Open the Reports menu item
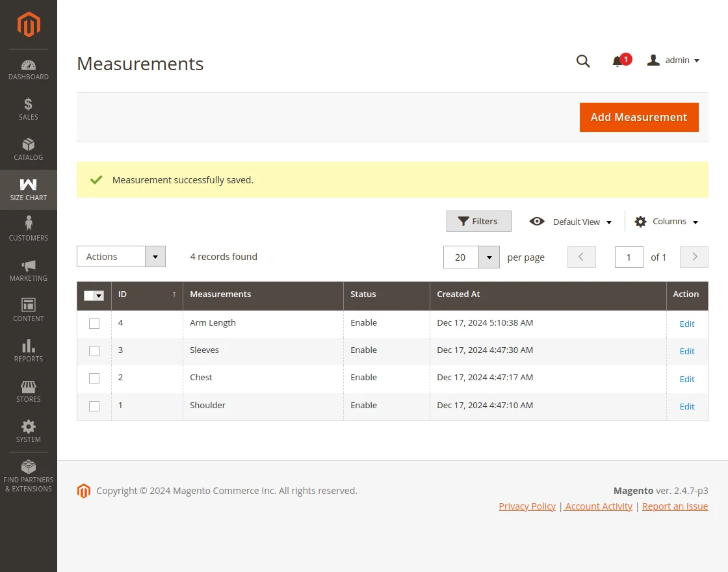 [29, 350]
